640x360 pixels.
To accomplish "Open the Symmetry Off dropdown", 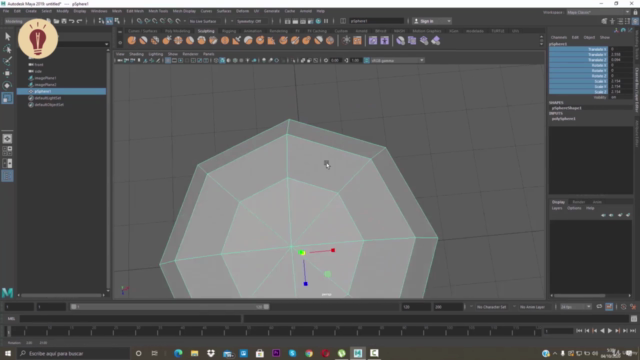I will (251, 21).
